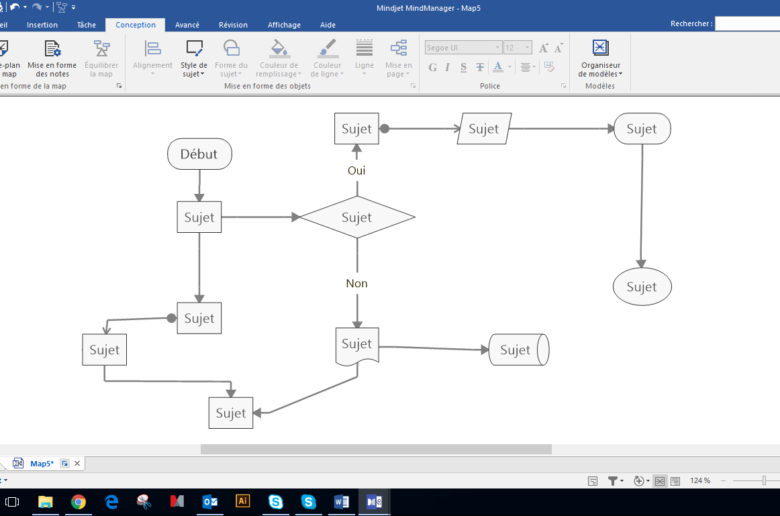Click the filter icon in status bar
Image resolution: width=780 pixels, height=516 pixels.
point(613,481)
